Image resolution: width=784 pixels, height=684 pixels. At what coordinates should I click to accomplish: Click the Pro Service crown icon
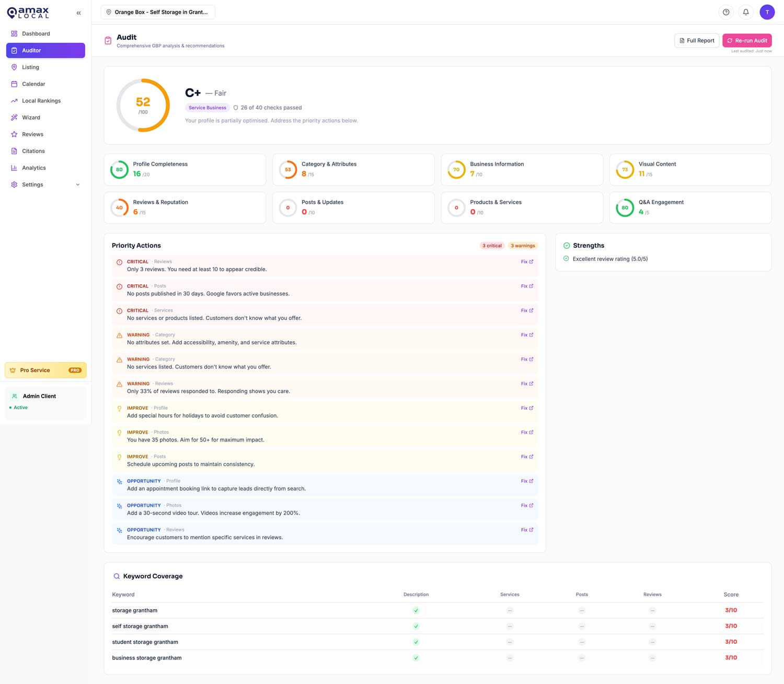click(13, 370)
